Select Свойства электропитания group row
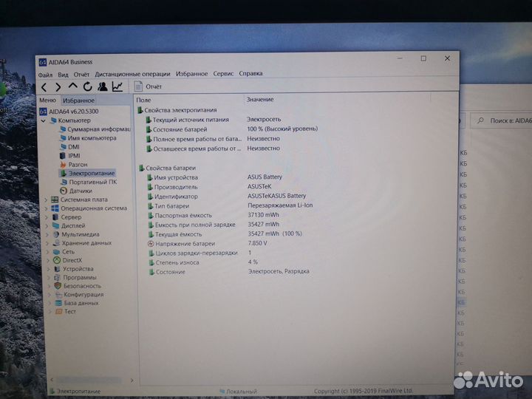This screenshot has width=532, height=399. point(177,110)
